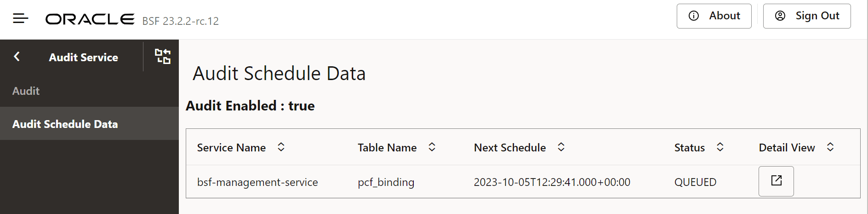Go back using the sidebar chevron
This screenshot has height=214, width=868.
[x=17, y=57]
